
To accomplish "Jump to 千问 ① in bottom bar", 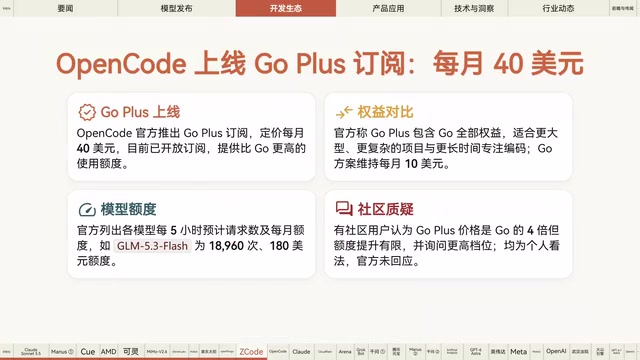I will (x=377, y=351).
